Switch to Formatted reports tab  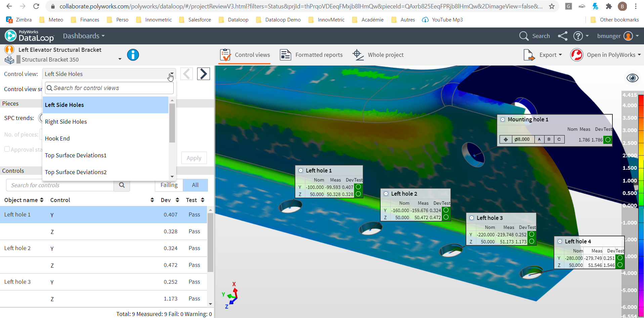pos(311,55)
